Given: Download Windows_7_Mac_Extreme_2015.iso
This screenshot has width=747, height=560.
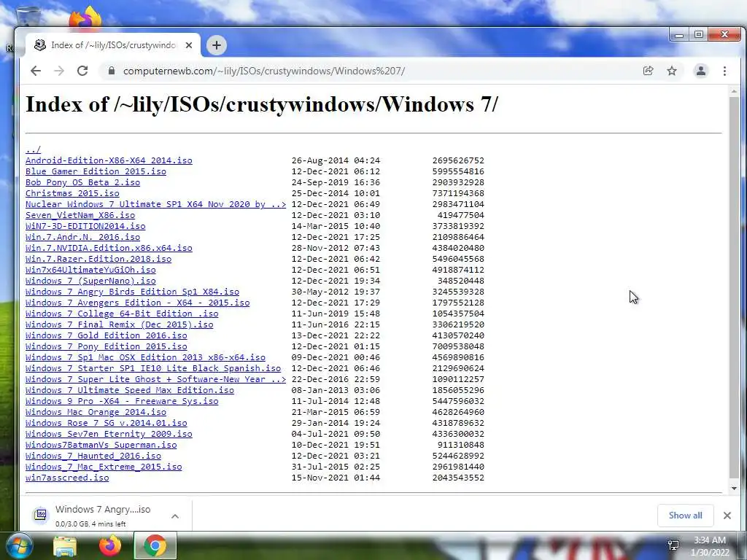Looking at the screenshot, I should [x=104, y=467].
